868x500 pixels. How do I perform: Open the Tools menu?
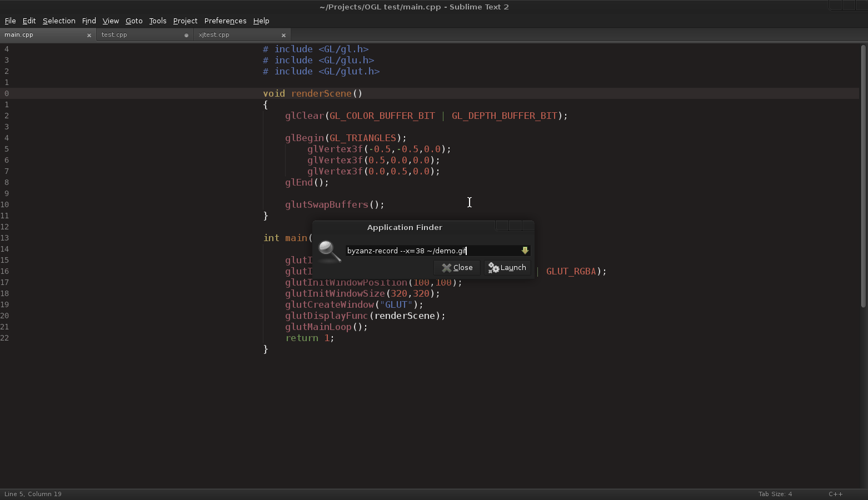click(x=158, y=21)
